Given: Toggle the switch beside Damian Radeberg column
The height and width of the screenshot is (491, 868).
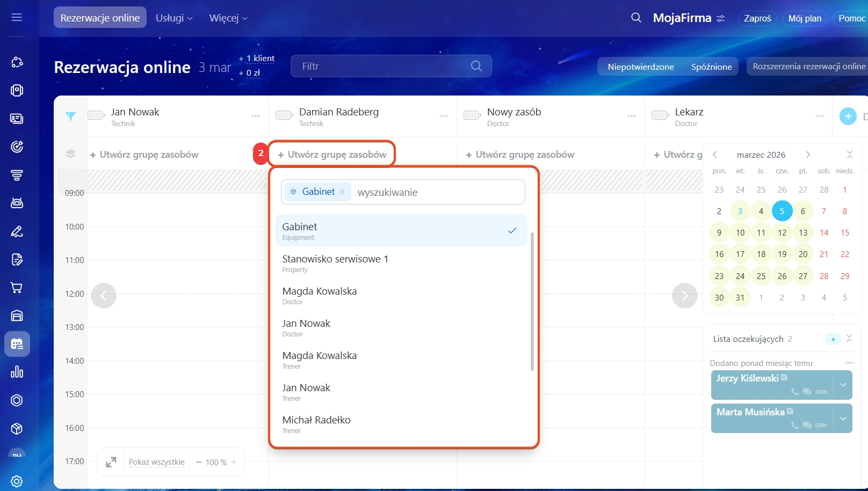Looking at the screenshot, I should (284, 115).
